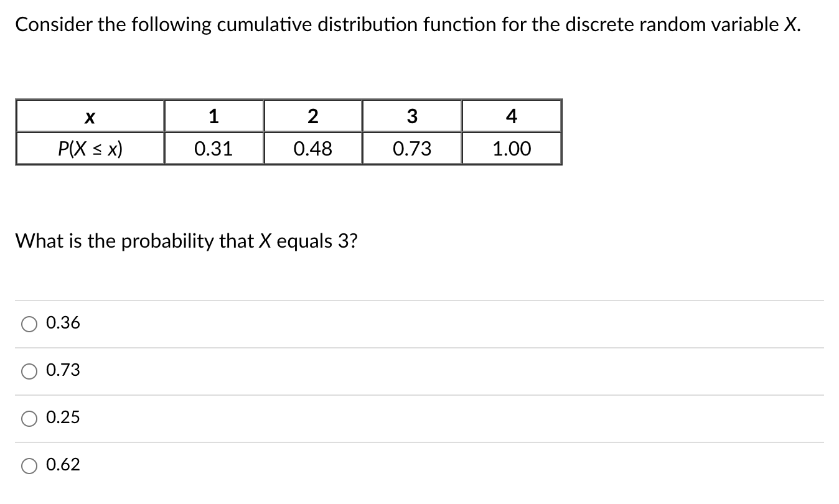Click the column header labeled 2

[313, 116]
